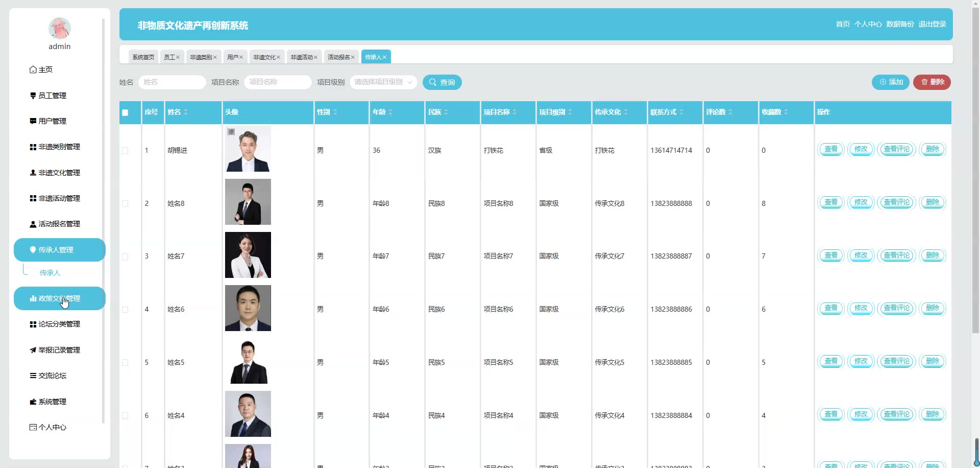Select the 传承人 submenu item
The width and height of the screenshot is (980, 468).
coord(50,273)
